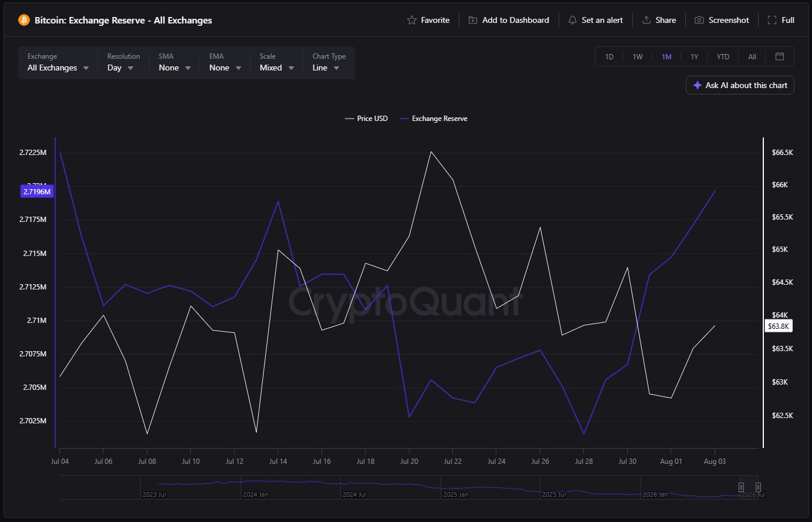Select the 1W time range tab
Screen dimensions: 812x522
638,57
